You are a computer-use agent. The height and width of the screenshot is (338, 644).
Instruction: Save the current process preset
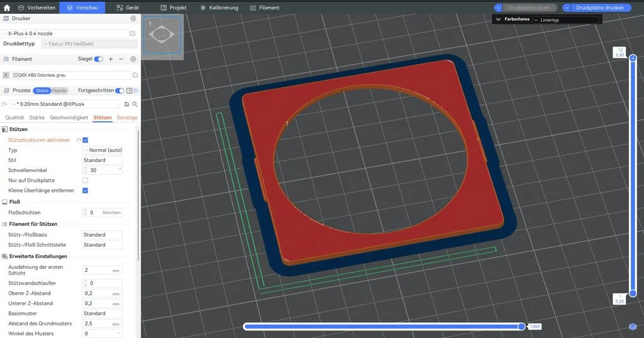tap(126, 104)
